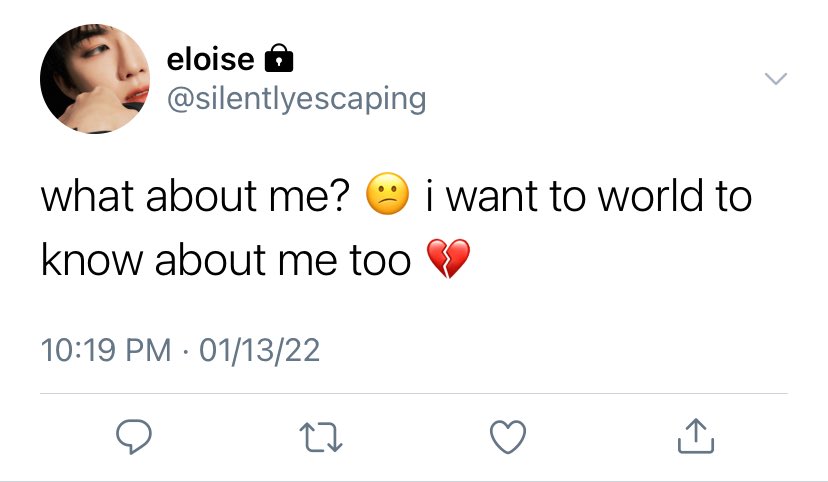Viewport: 828px width, 482px height.
Task: Click the broken heart emoji
Action: pos(448,258)
